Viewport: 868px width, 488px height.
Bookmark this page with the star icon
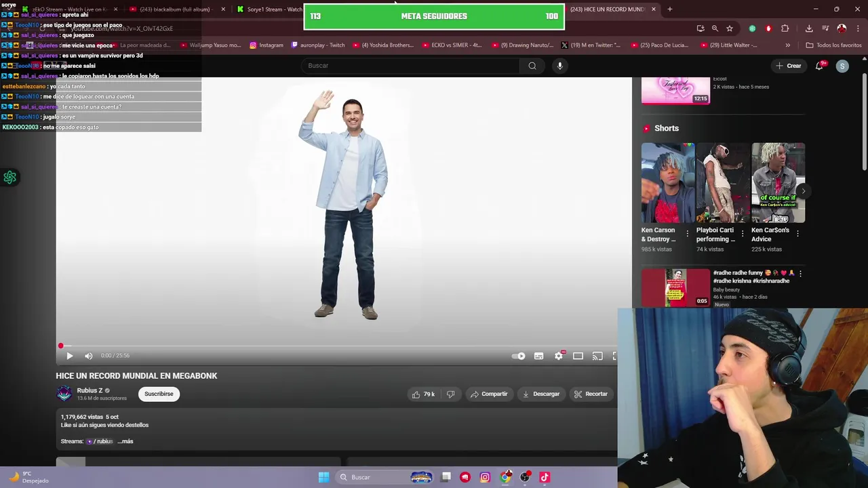pyautogui.click(x=730, y=28)
